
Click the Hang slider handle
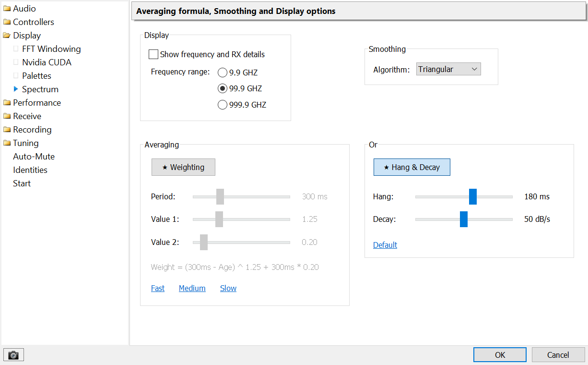pos(473,196)
